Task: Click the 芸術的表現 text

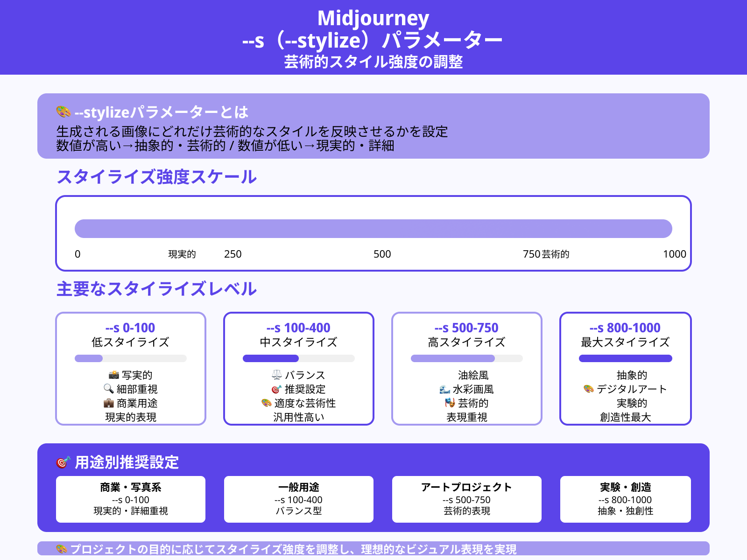Action: point(467,511)
